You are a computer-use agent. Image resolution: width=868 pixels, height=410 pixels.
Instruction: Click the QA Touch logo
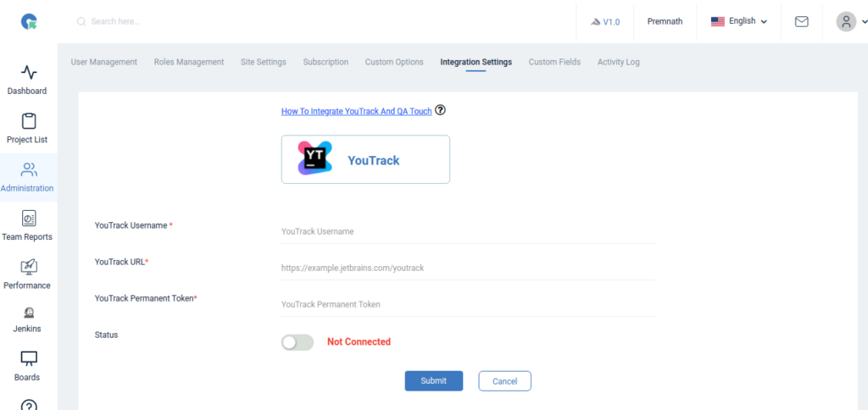click(x=29, y=22)
